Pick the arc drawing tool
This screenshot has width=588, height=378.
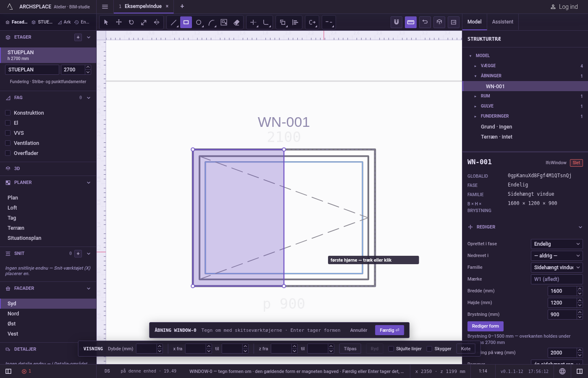[x=211, y=22]
